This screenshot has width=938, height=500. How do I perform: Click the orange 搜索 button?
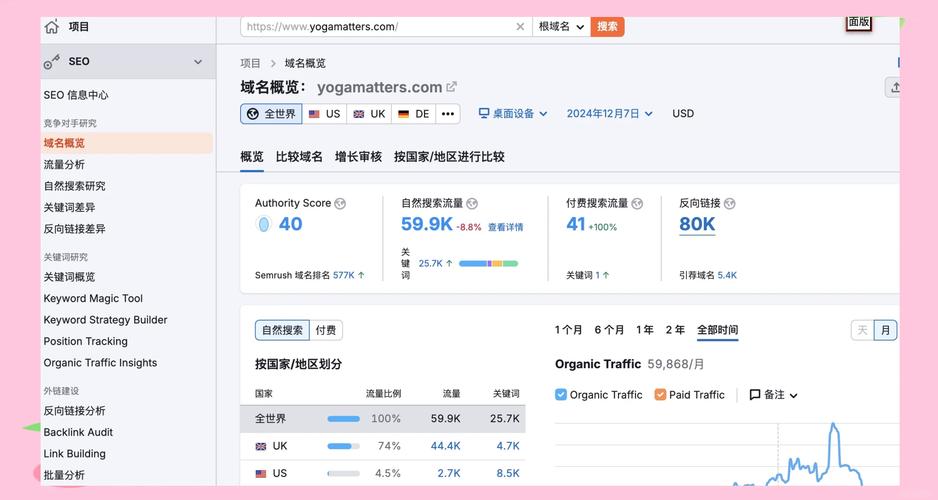(x=607, y=26)
